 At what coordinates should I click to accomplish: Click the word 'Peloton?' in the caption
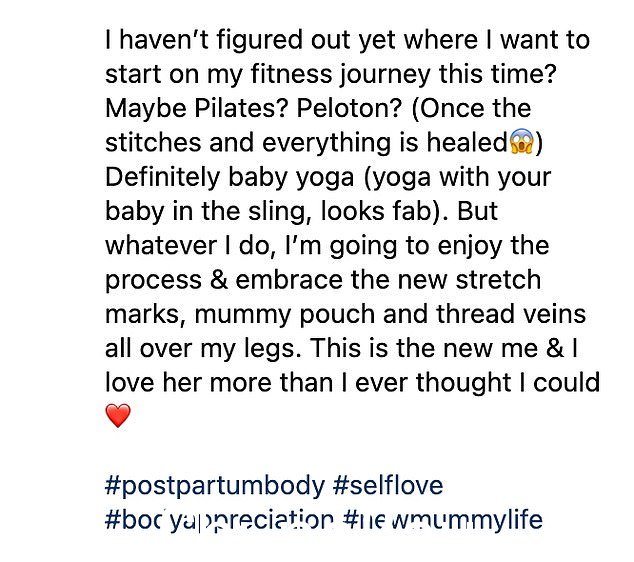tap(349, 108)
